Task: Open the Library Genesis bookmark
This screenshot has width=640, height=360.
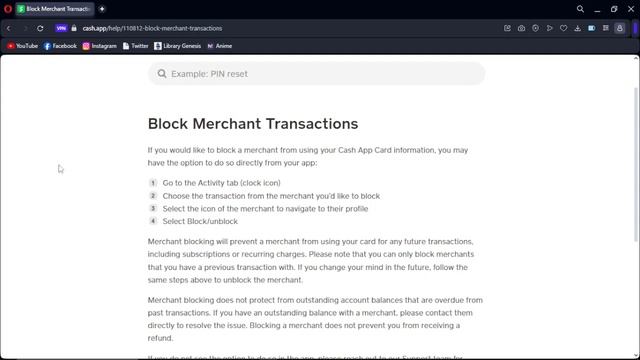Action: pos(178,46)
